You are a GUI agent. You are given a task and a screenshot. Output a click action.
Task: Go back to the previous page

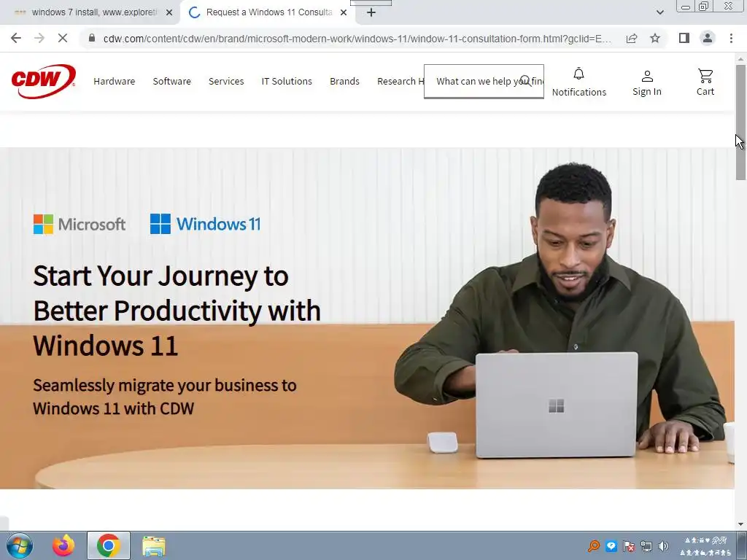pyautogui.click(x=16, y=38)
